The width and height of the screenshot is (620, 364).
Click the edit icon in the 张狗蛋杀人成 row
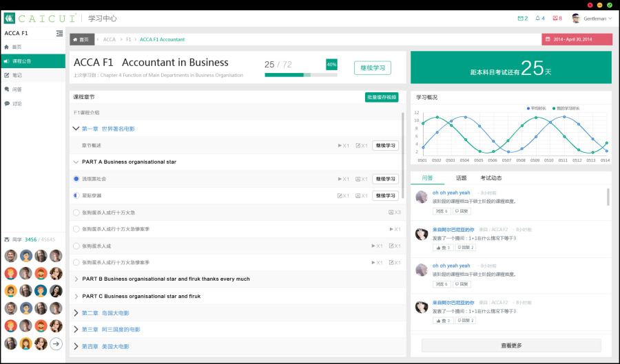(391, 246)
